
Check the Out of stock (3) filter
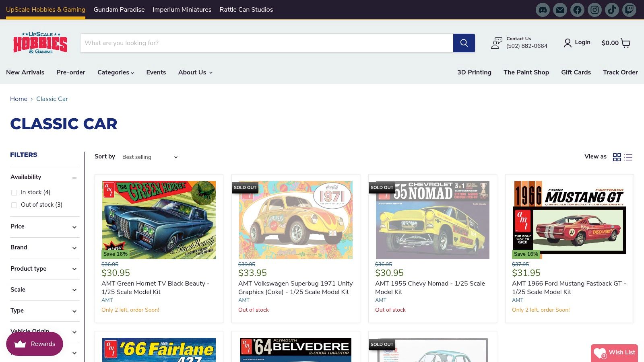14,205
